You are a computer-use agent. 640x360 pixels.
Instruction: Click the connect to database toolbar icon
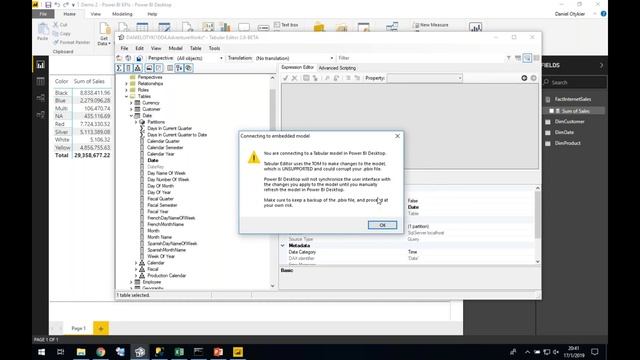[129, 58]
